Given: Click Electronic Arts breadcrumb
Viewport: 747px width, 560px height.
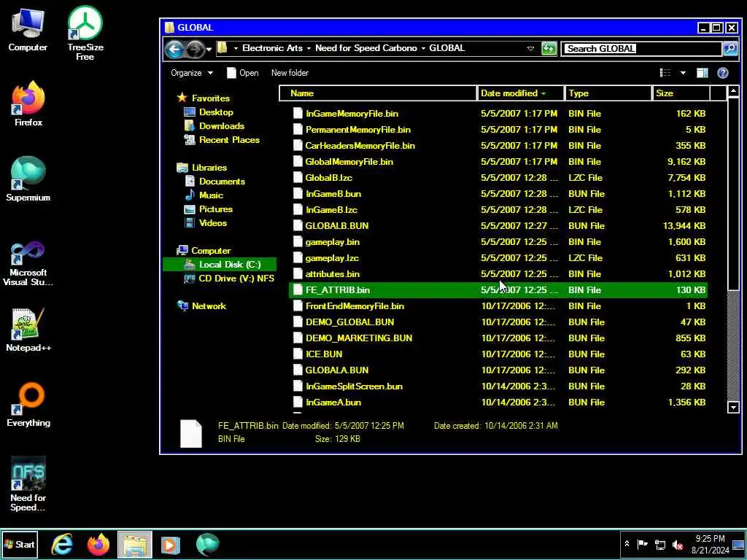Looking at the screenshot, I should pyautogui.click(x=272, y=48).
